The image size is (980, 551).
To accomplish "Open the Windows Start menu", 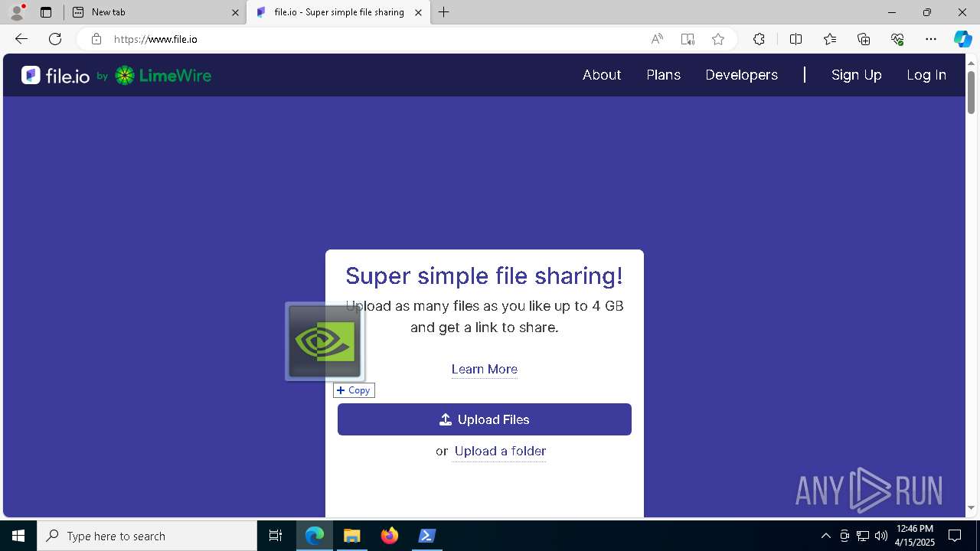I will click(x=18, y=536).
